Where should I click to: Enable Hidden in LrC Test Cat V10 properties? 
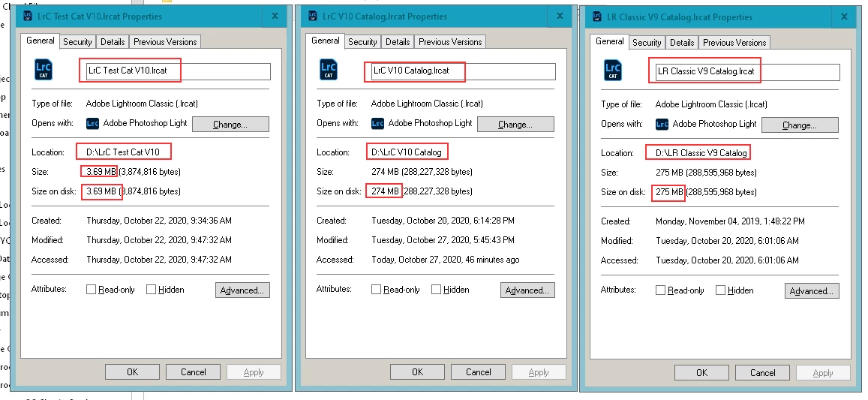coord(151,289)
